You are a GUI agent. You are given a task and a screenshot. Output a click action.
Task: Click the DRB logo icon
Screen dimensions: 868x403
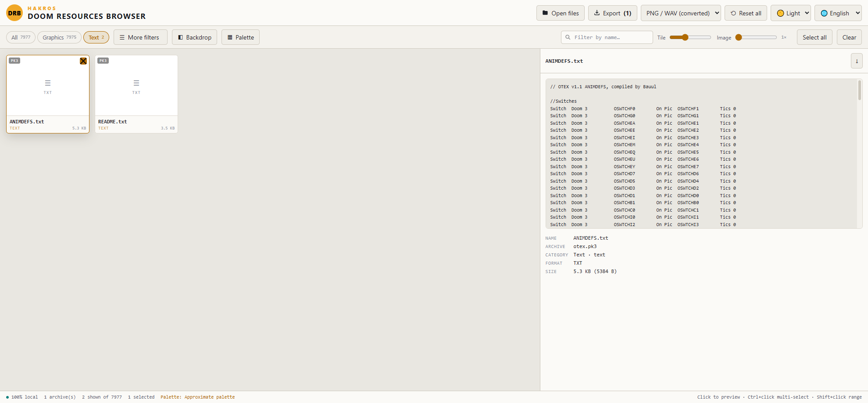coord(14,13)
